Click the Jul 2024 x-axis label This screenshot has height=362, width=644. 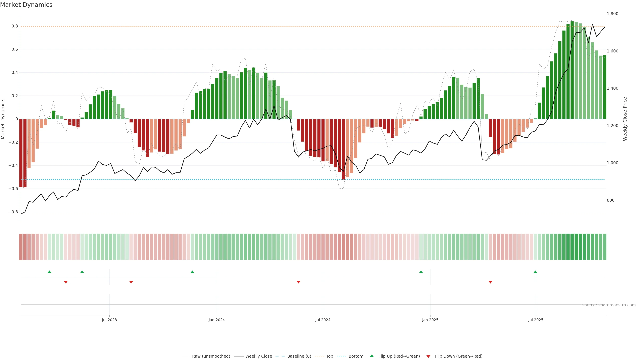tap(323, 320)
